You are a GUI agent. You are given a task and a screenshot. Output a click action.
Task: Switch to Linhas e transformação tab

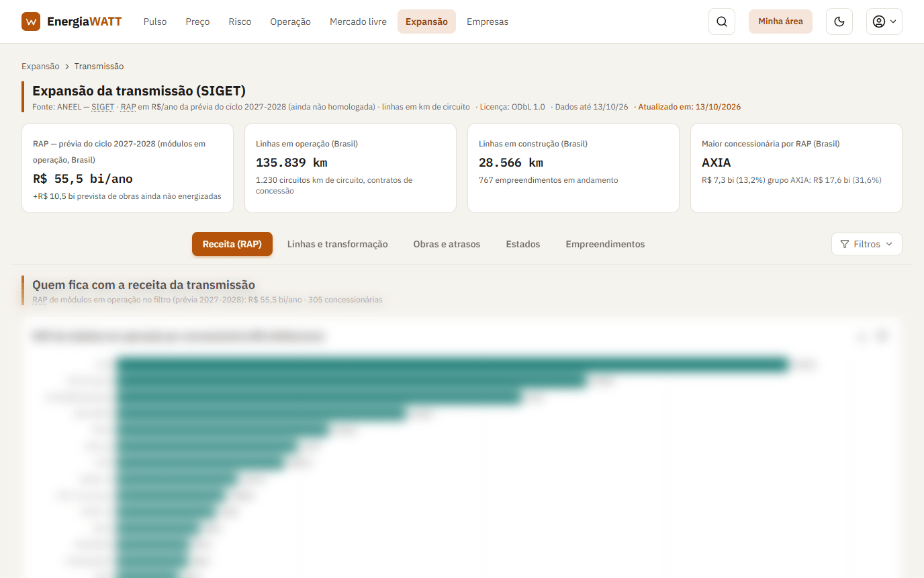coord(338,244)
